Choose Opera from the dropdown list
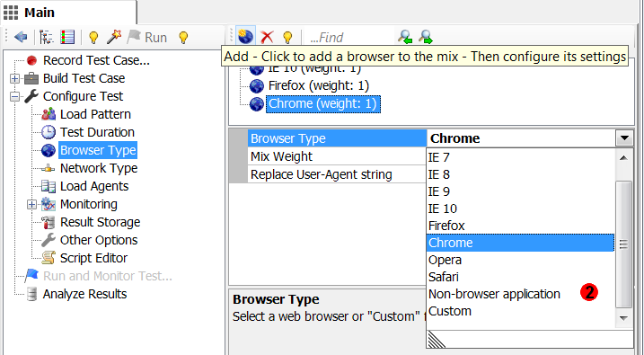This screenshot has height=355, width=644. pyautogui.click(x=520, y=260)
